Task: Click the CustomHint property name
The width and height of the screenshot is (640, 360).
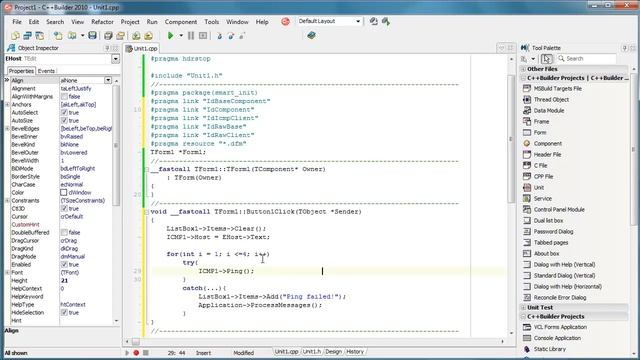Action: click(x=25, y=225)
